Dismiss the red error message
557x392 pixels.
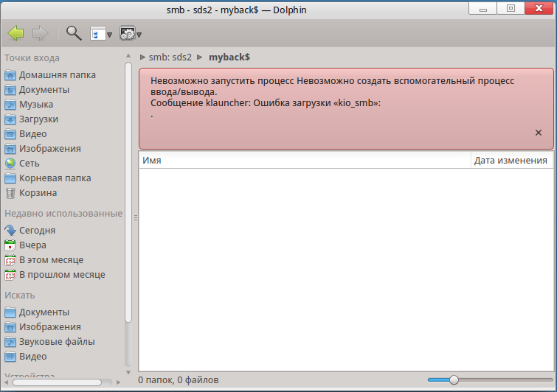coord(538,133)
